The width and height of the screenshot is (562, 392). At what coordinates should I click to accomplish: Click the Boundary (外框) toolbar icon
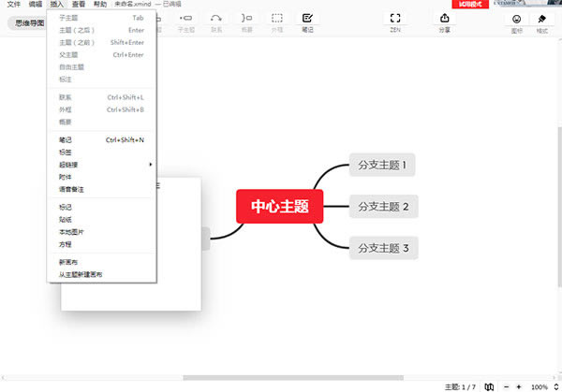point(277,19)
